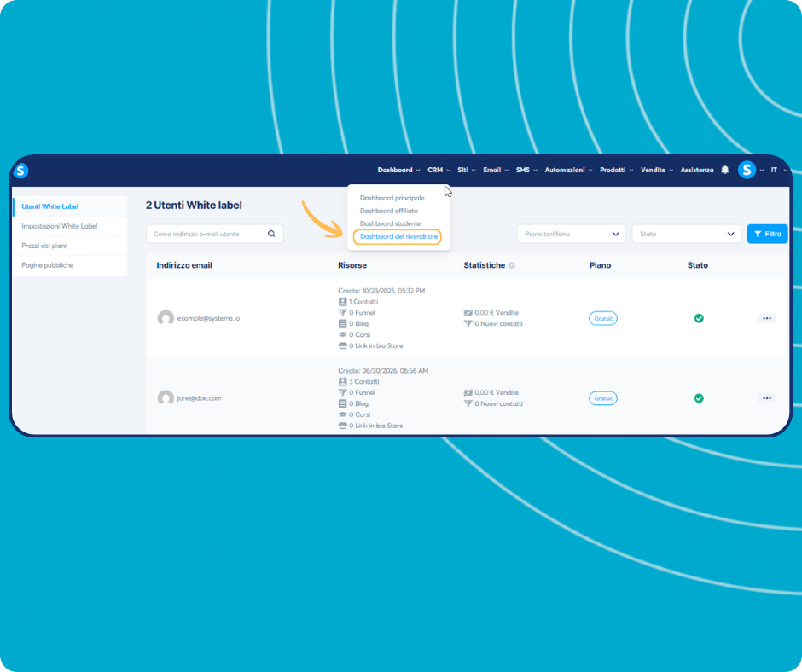
Task: Expand the Siti menu
Action: tap(467, 170)
